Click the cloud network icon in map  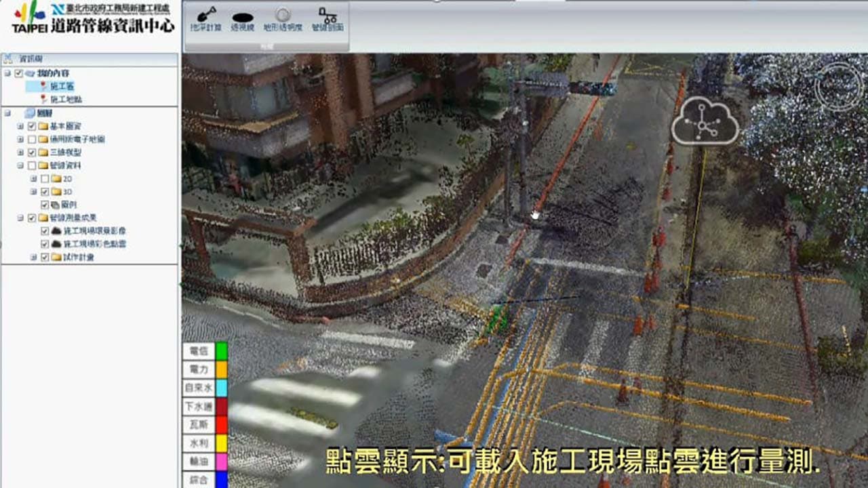click(x=705, y=121)
